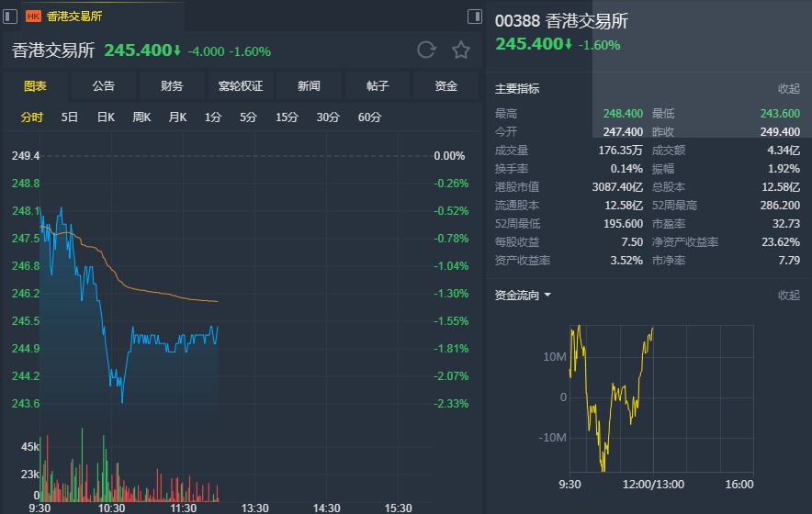Add stock to favorites with star icon
The height and width of the screenshot is (514, 812).
click(x=460, y=50)
